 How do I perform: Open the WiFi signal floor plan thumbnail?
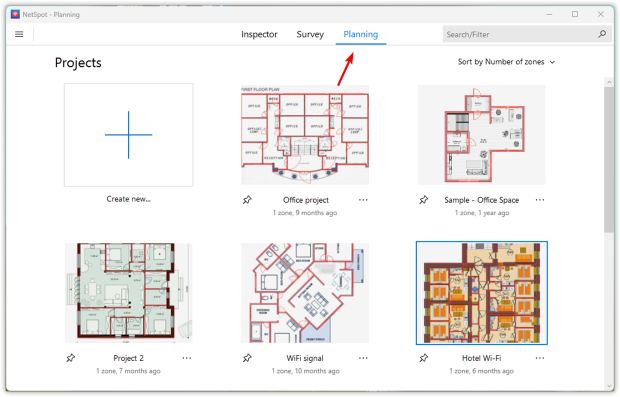point(305,293)
